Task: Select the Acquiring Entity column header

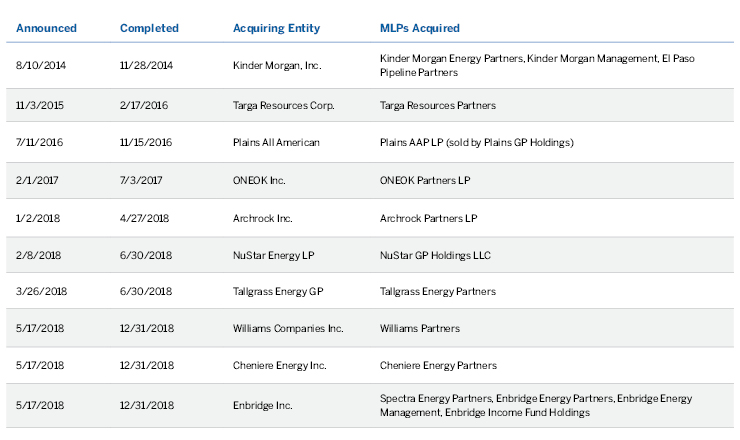Action: [x=272, y=28]
